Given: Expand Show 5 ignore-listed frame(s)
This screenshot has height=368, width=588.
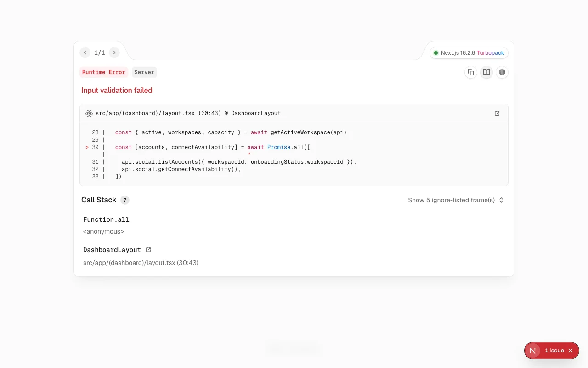Looking at the screenshot, I should 456,200.
